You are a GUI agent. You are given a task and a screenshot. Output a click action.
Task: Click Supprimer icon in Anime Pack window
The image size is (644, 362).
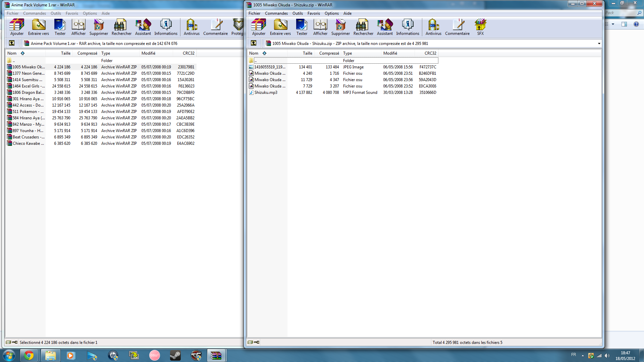(99, 27)
